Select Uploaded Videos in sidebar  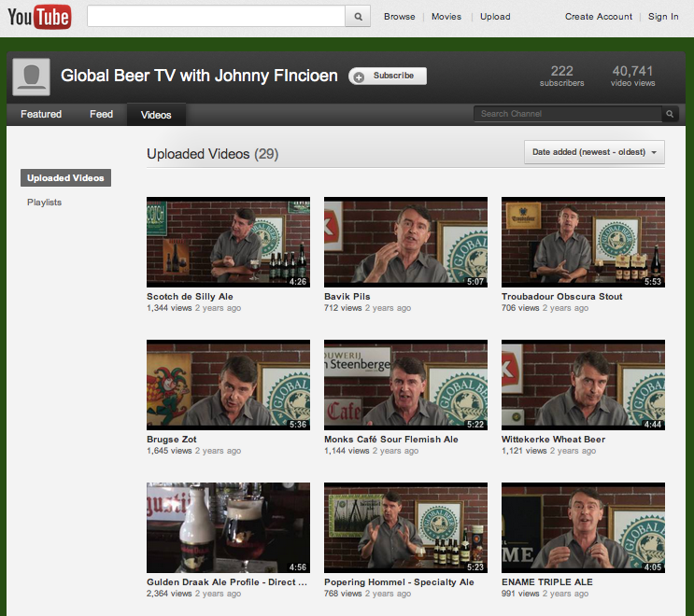[65, 177]
